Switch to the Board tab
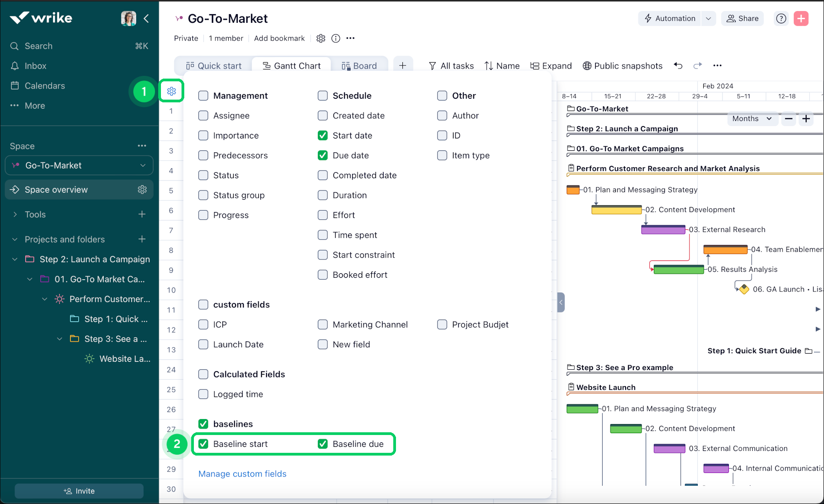Viewport: 824px width, 504px height. 359,66
